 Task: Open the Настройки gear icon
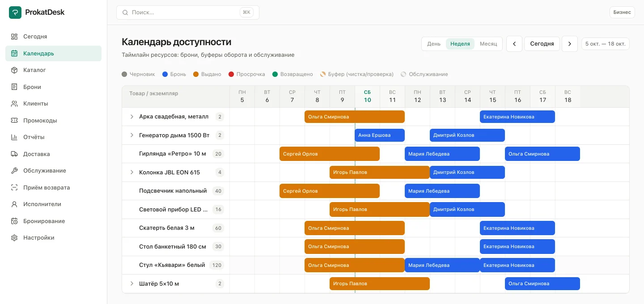[14, 238]
